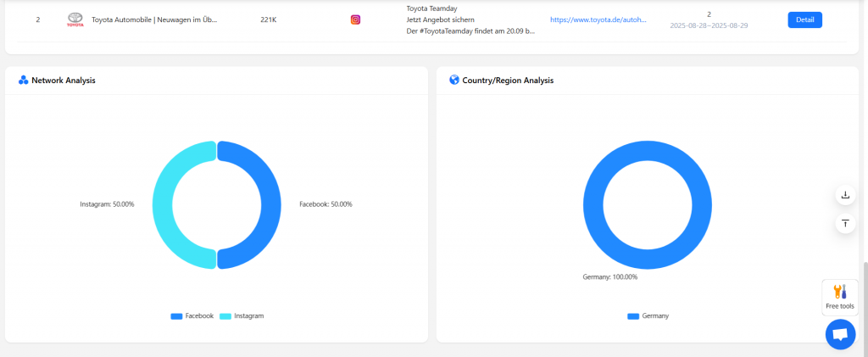Click the Germany donut ring
Image resolution: width=868 pixels, height=357 pixels.
593,205
